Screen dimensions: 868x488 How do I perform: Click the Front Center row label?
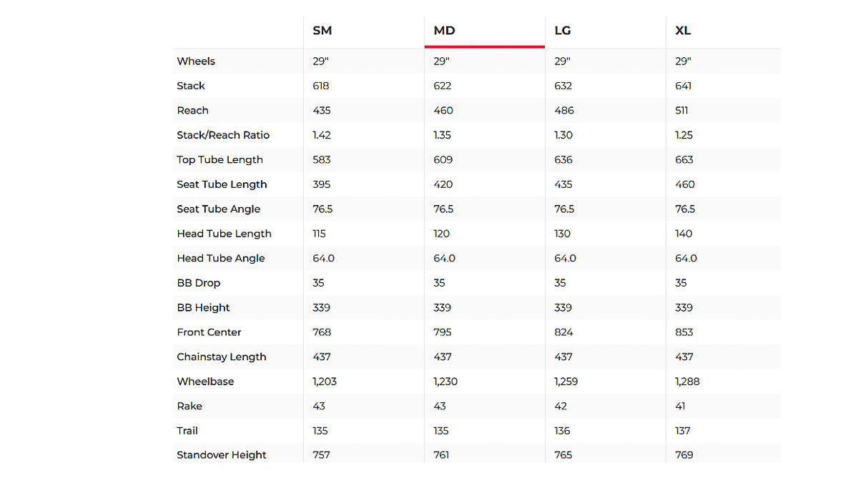(x=209, y=332)
